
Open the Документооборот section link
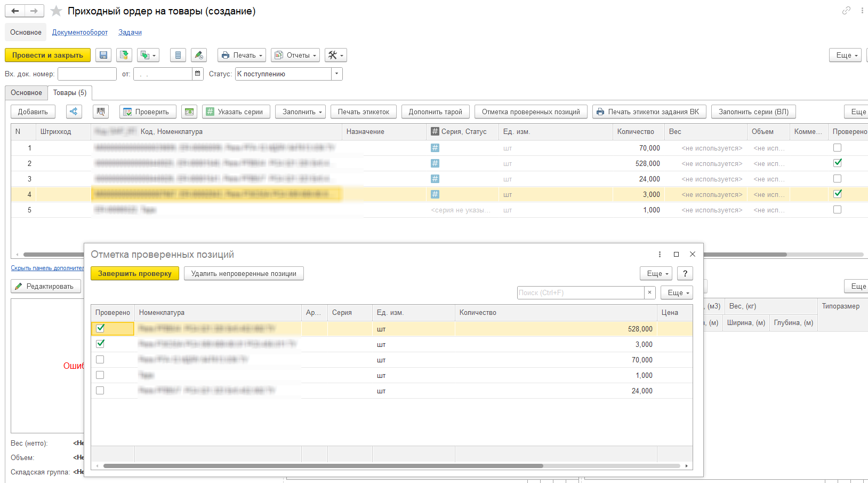[80, 33]
